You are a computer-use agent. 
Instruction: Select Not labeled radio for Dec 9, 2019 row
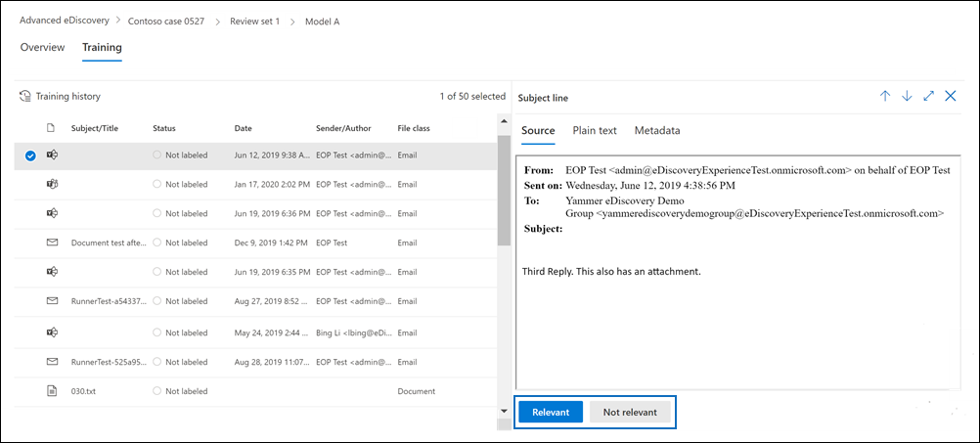[157, 243]
